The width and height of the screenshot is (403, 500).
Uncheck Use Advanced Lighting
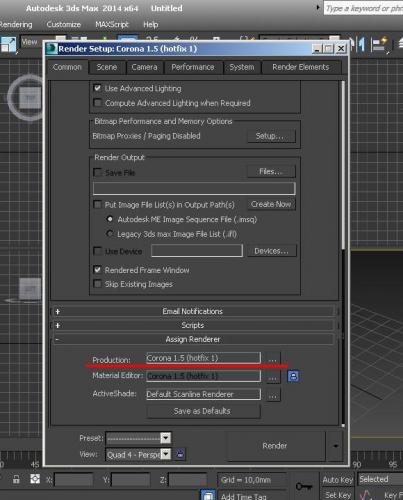pos(97,88)
